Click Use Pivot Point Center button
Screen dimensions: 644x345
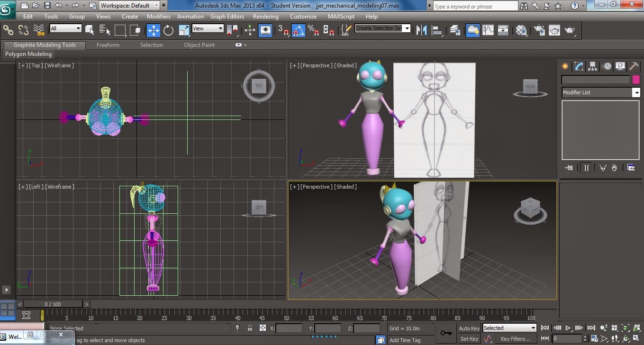pos(232,30)
